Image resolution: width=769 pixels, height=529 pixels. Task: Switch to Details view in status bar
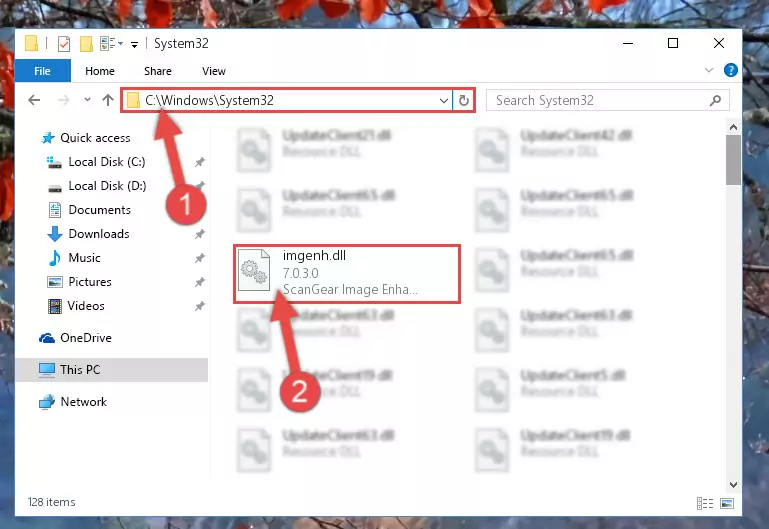(x=705, y=503)
